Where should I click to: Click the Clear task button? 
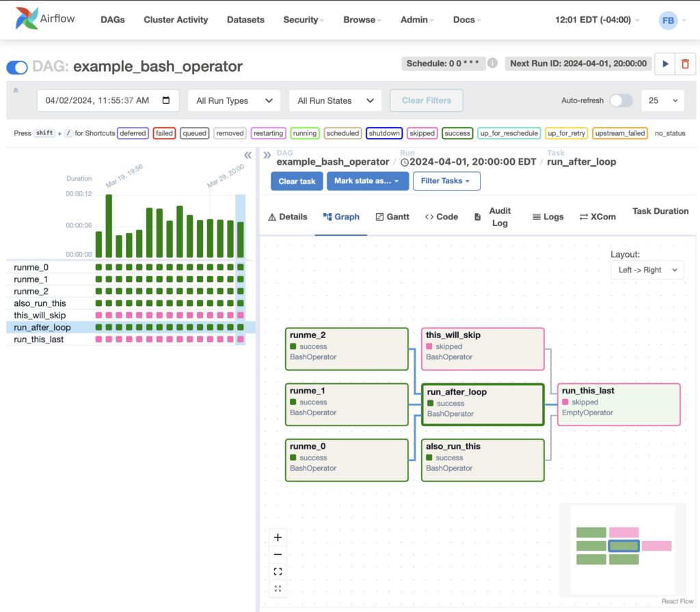pyautogui.click(x=296, y=181)
